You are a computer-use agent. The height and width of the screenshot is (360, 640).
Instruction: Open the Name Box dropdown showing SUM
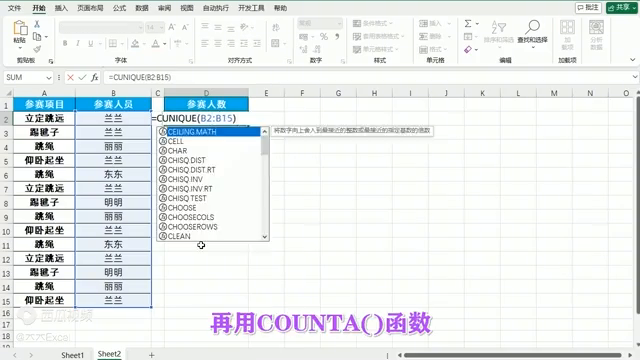[x=49, y=78]
